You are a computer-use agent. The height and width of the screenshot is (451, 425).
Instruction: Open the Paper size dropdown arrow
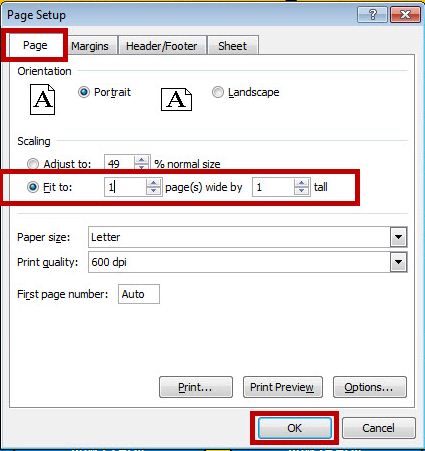tap(398, 237)
